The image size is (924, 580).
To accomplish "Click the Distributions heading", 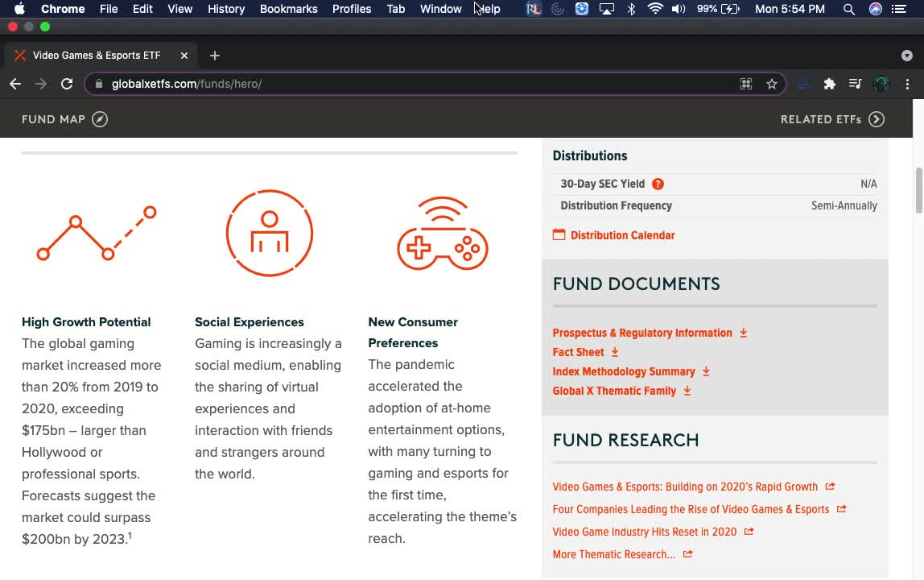I will click(590, 155).
